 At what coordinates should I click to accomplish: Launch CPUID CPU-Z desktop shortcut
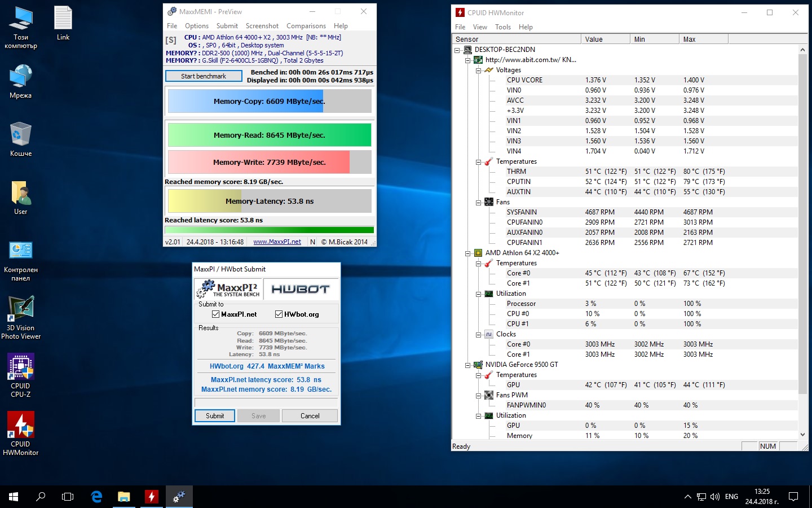(x=21, y=376)
